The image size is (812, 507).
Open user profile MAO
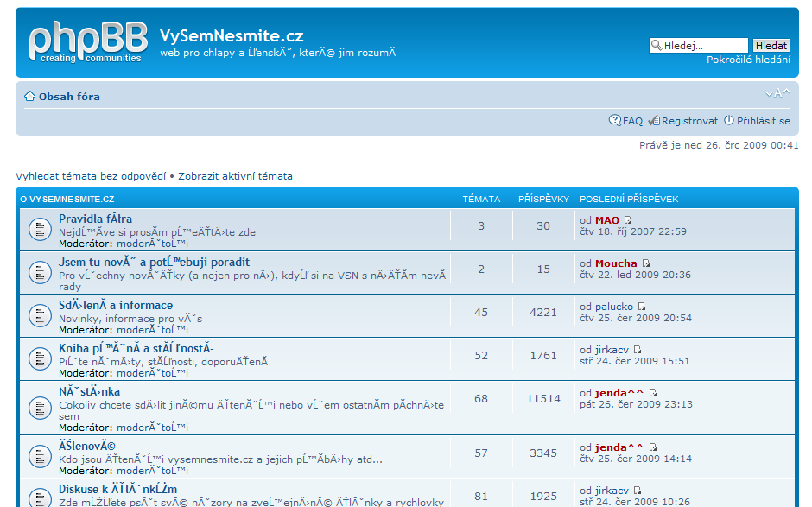click(607, 220)
